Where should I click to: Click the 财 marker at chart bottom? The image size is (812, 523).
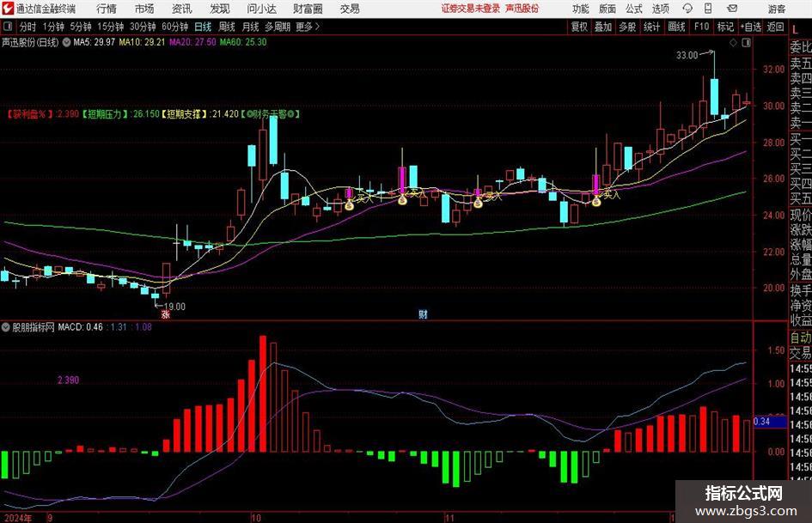pyautogui.click(x=423, y=313)
